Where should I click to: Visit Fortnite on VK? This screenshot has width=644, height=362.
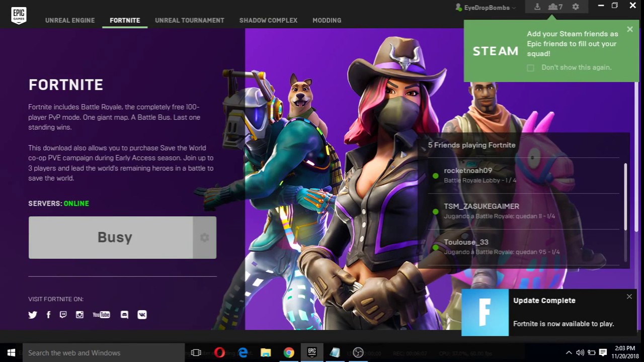coord(142,315)
